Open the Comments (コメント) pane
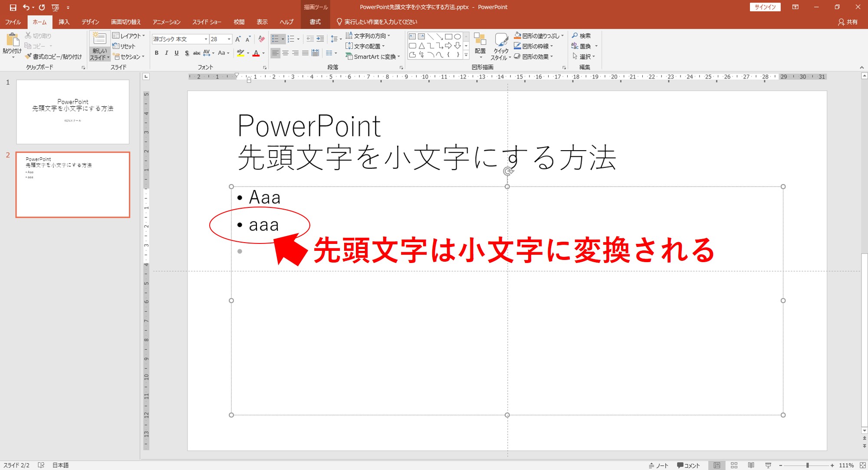 [x=688, y=465]
